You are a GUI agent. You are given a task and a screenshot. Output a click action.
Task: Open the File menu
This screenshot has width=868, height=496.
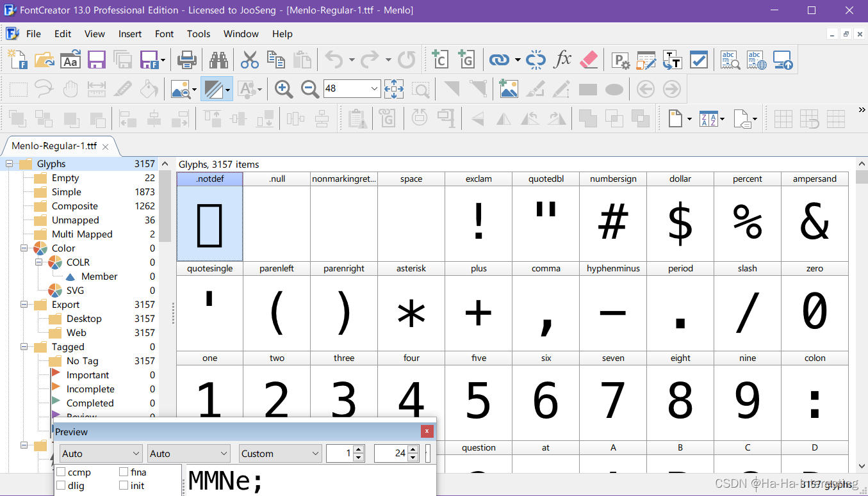tap(33, 34)
